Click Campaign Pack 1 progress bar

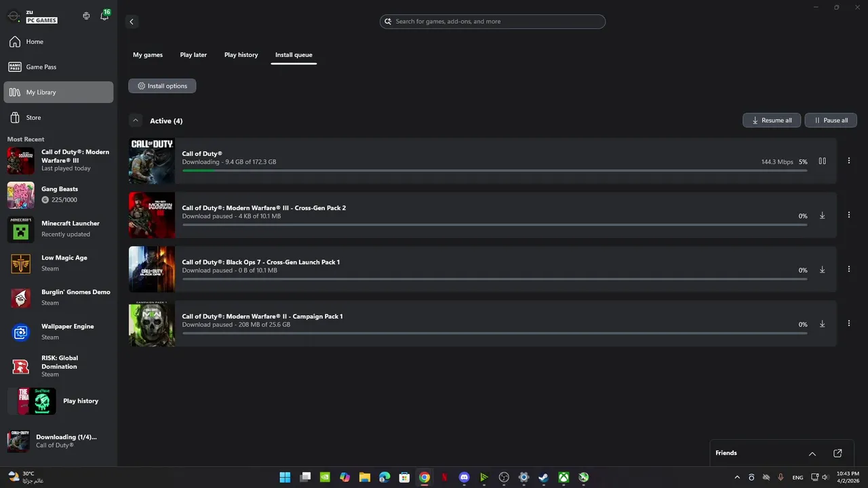(494, 333)
